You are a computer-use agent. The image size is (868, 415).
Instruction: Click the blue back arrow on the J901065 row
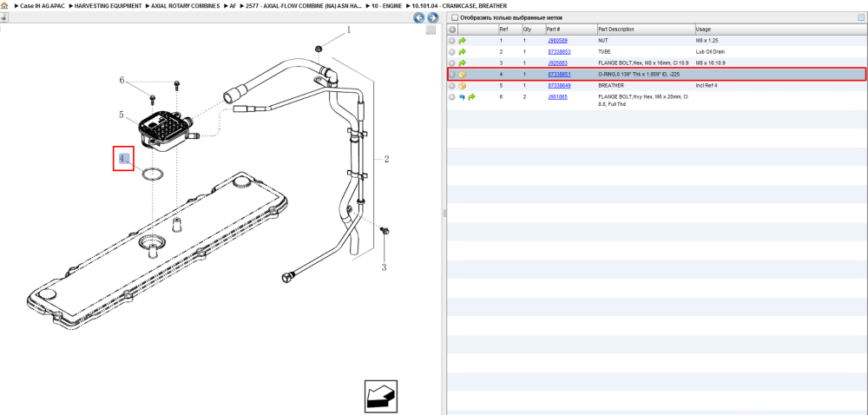[x=463, y=97]
